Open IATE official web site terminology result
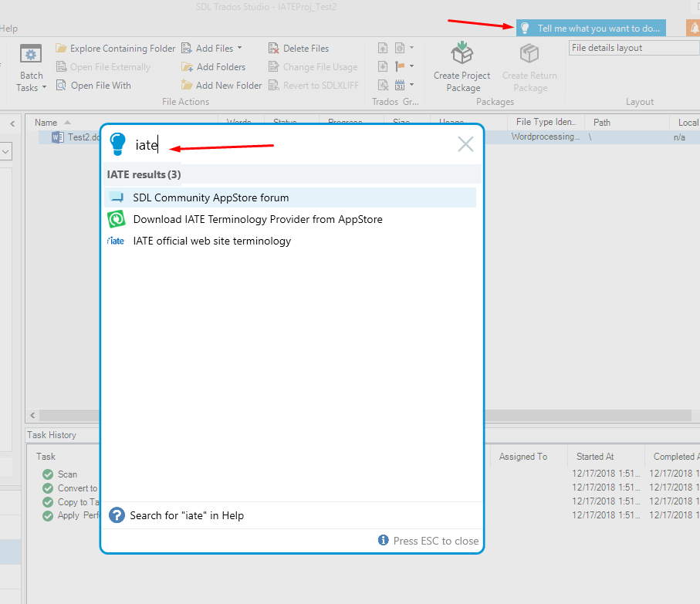700x604 pixels. 290,241
